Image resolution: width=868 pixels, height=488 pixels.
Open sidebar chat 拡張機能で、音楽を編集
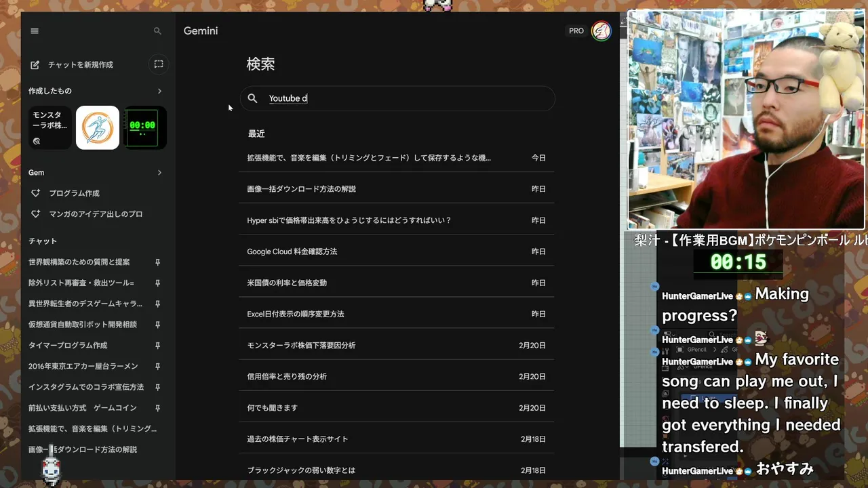(93, 429)
